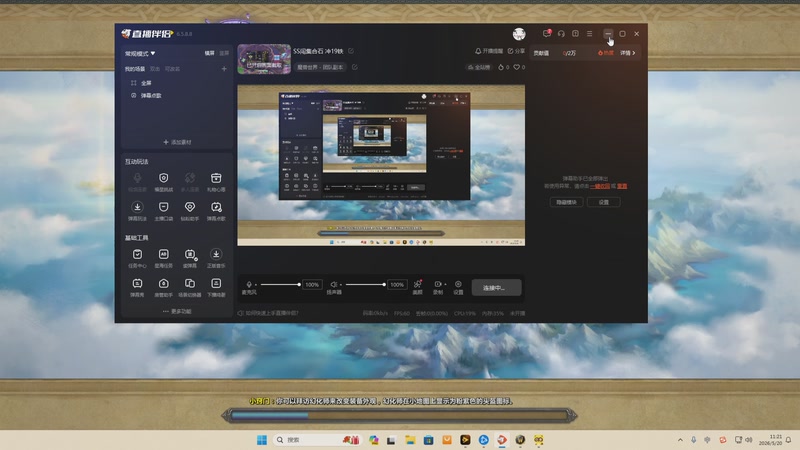Click the second orange link after 或

coord(622,186)
